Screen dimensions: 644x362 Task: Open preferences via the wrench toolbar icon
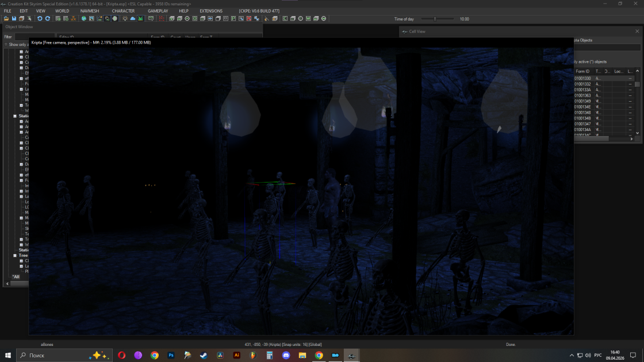(29, 18)
